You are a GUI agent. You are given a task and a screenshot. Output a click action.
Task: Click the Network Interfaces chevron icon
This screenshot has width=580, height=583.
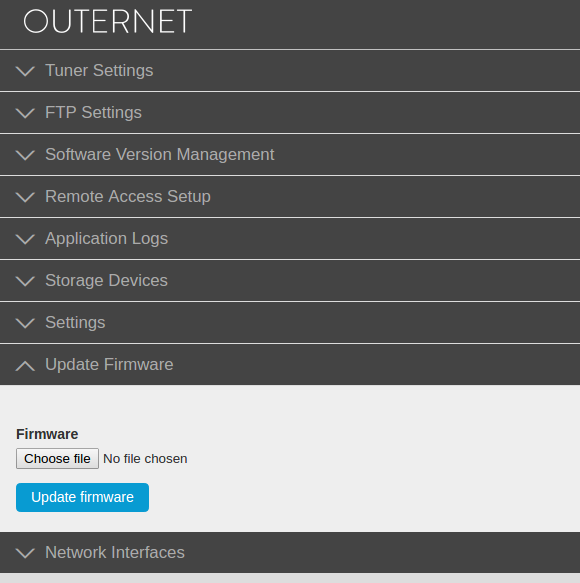[25, 553]
